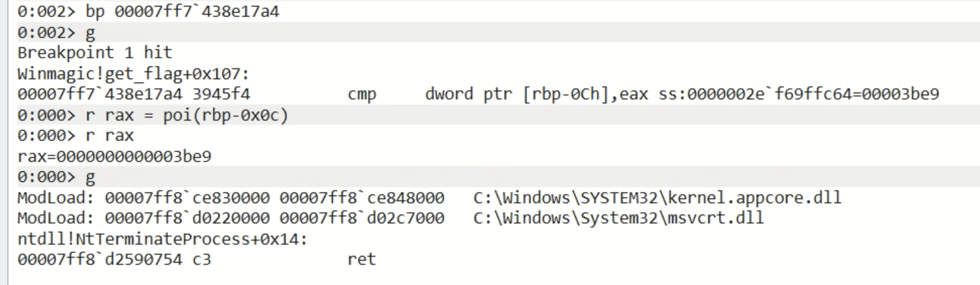
Task: Click the 00007ff8`d2590754 instruction address
Action: point(99,259)
